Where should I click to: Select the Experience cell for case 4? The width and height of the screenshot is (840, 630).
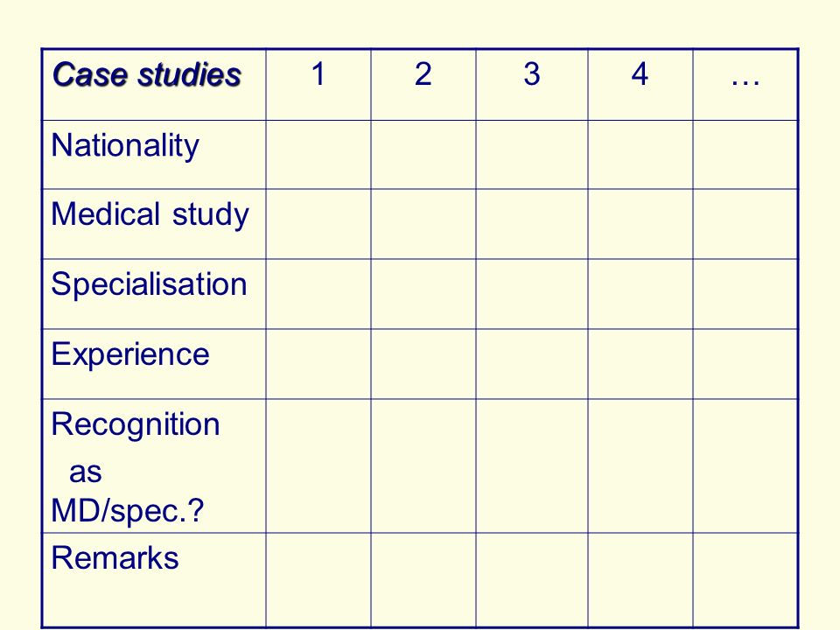(640, 364)
